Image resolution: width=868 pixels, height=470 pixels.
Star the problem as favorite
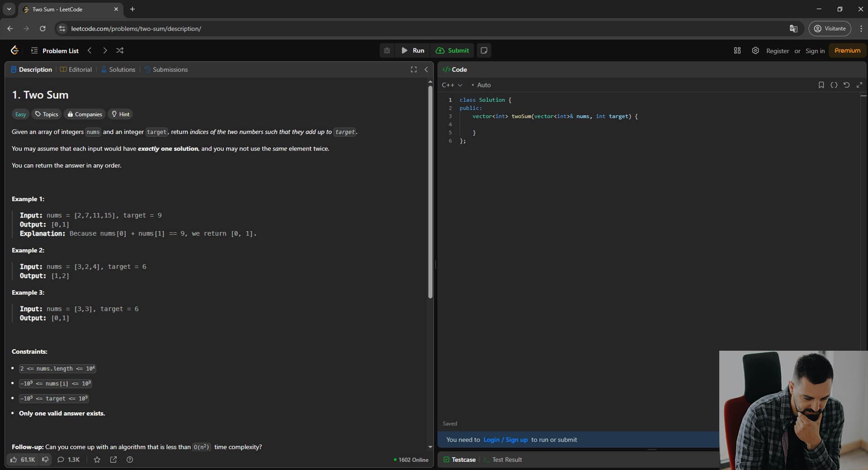pos(97,460)
